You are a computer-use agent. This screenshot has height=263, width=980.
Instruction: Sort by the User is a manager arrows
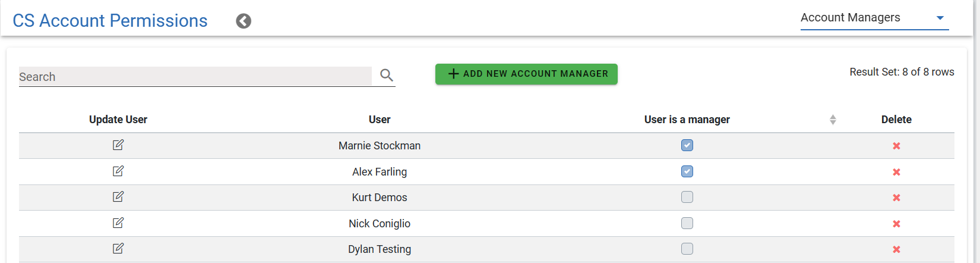click(833, 120)
